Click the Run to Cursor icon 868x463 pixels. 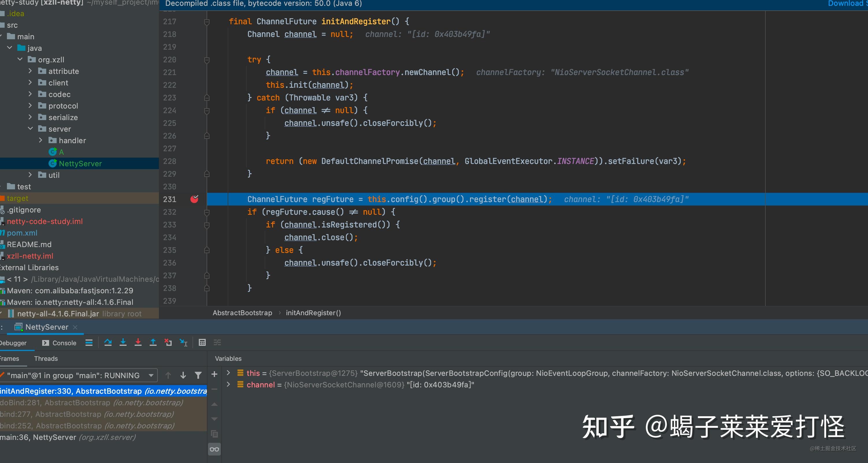(183, 342)
